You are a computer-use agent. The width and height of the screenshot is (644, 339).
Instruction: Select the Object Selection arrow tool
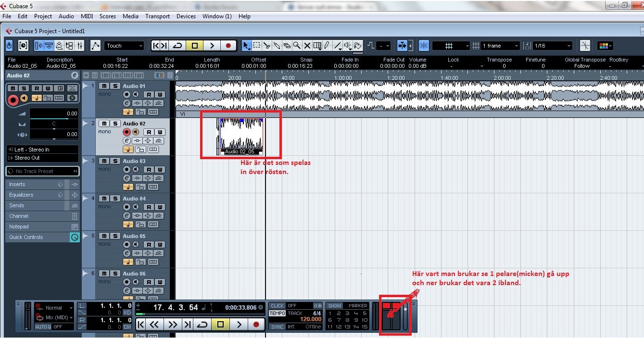point(247,46)
